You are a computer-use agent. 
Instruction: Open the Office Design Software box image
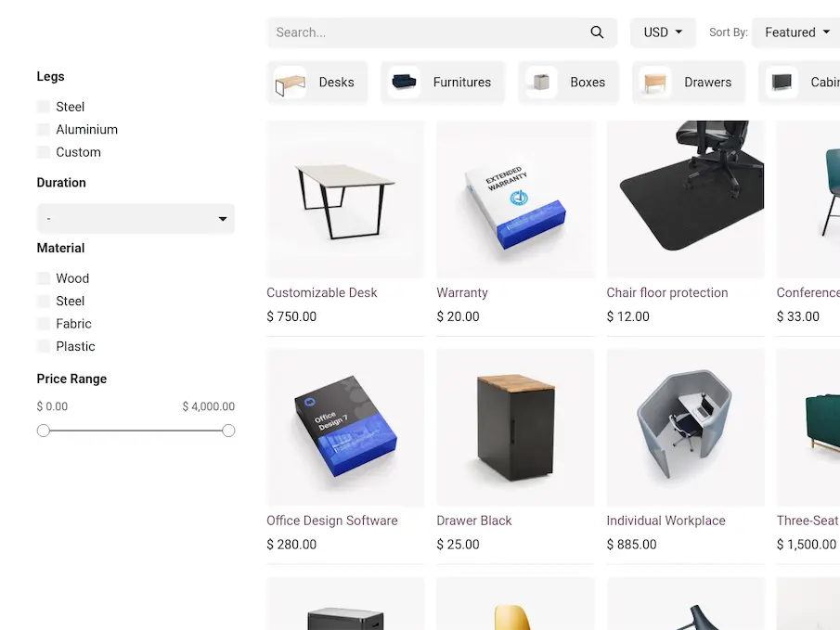345,428
